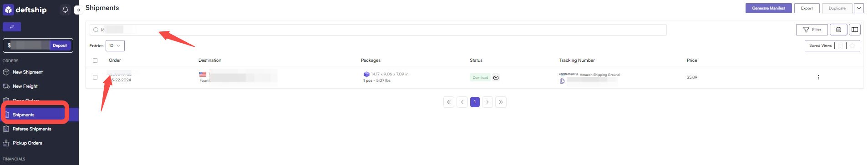Open the notifications bell
This screenshot has width=868, height=165.
[x=65, y=10]
